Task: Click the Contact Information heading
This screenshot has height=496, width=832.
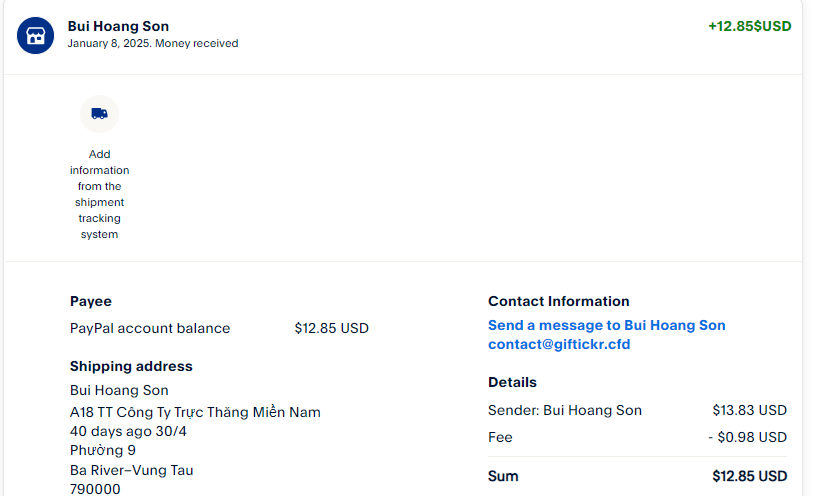Action: [x=558, y=301]
